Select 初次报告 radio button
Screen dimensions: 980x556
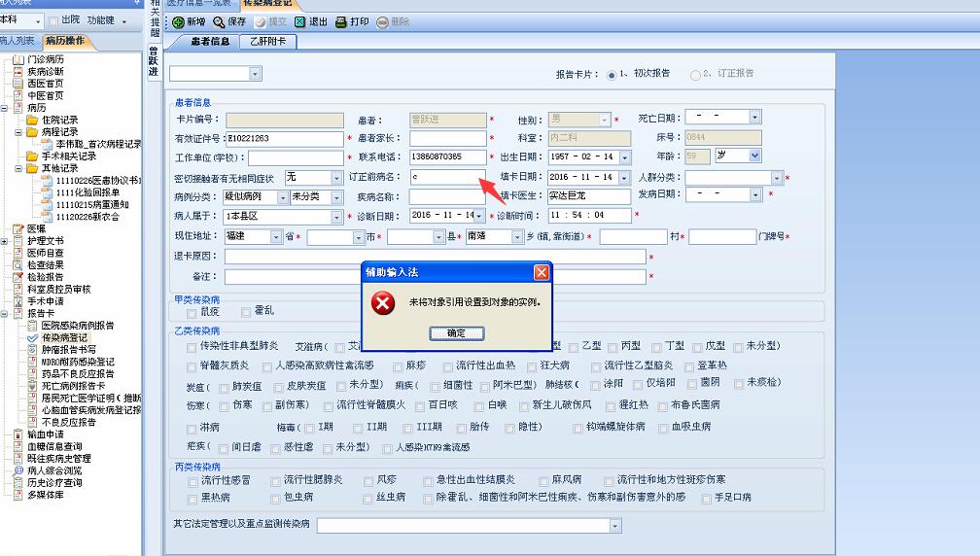(612, 75)
